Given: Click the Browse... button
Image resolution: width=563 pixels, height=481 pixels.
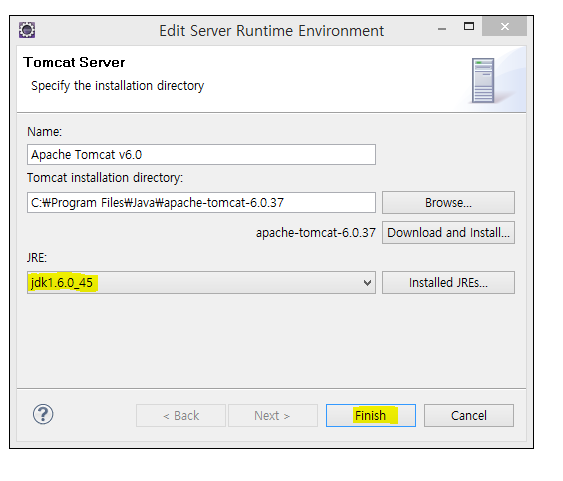Looking at the screenshot, I should pyautogui.click(x=448, y=202).
